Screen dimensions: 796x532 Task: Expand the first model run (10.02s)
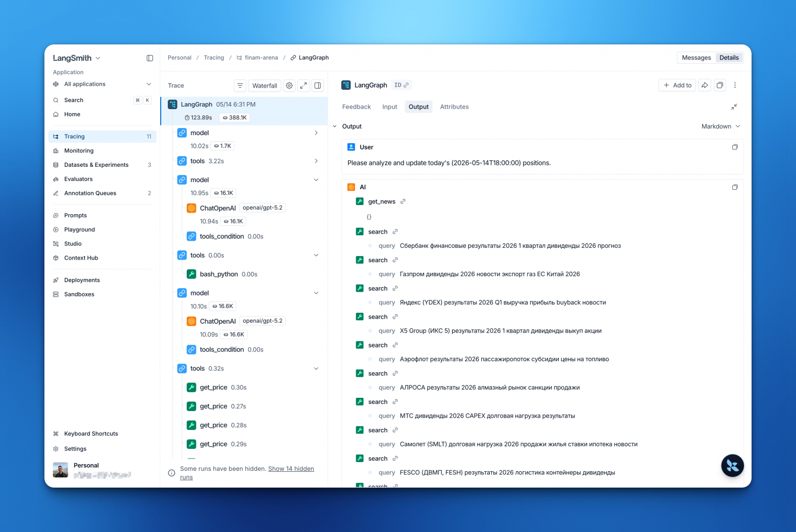(316, 133)
